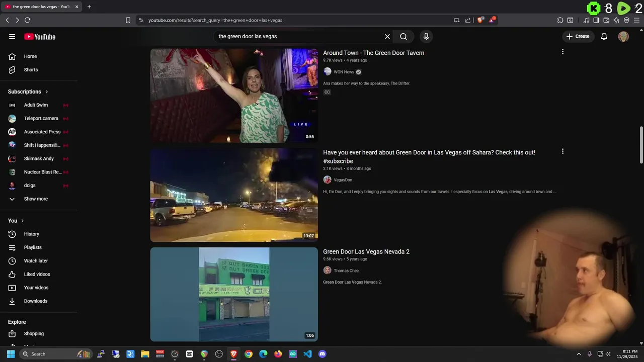The height and width of the screenshot is (362, 644).
Task: Start voice search with the microphone
Action: point(426,36)
